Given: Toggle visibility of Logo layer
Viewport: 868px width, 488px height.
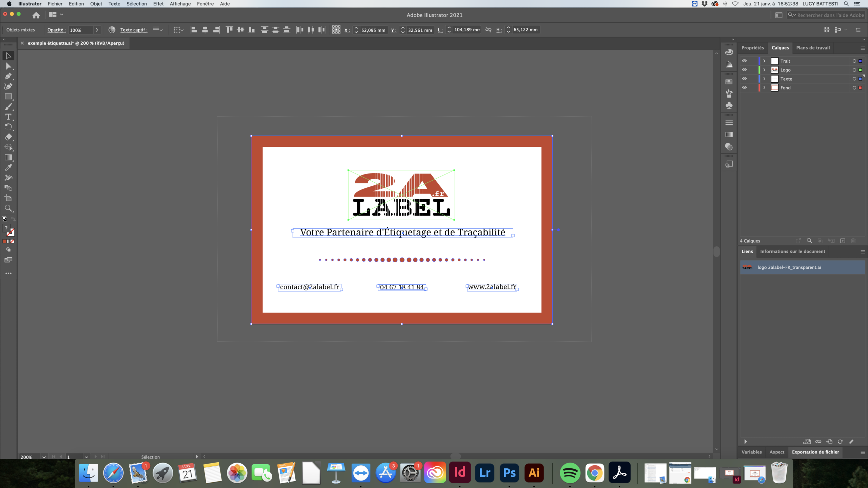Looking at the screenshot, I should (744, 70).
